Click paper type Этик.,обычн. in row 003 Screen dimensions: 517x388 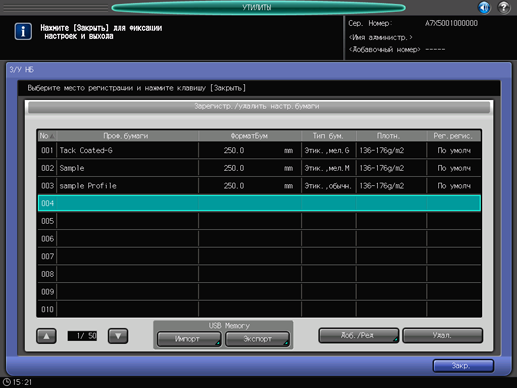click(x=328, y=186)
